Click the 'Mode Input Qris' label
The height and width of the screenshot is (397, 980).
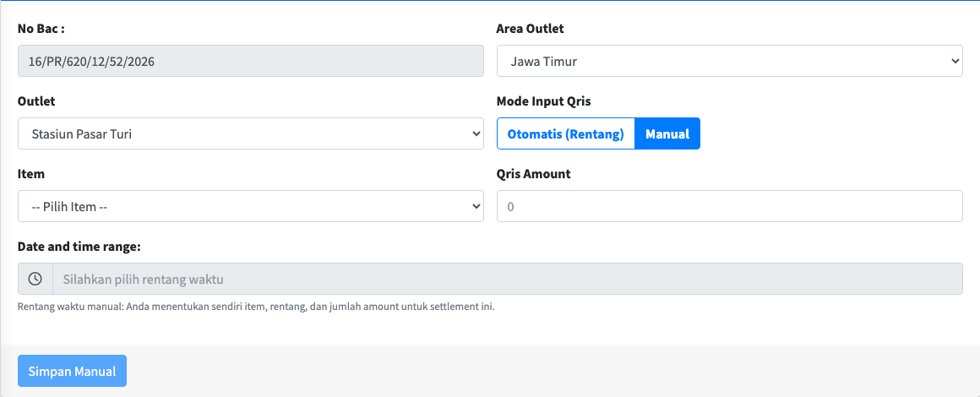543,101
